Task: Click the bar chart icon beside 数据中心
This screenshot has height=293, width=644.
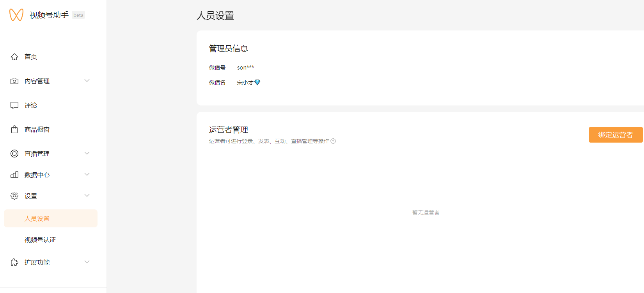Action: click(x=14, y=175)
